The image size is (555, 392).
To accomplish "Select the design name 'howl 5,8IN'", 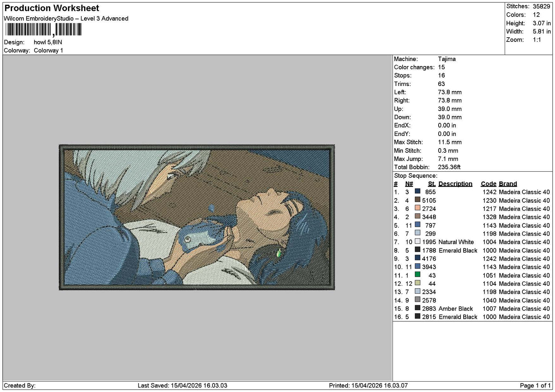I will (x=48, y=42).
